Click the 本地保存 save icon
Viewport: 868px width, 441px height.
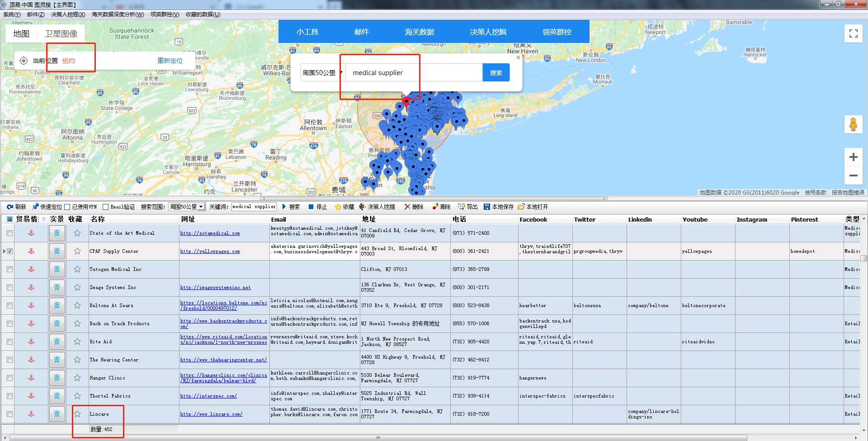(487, 207)
